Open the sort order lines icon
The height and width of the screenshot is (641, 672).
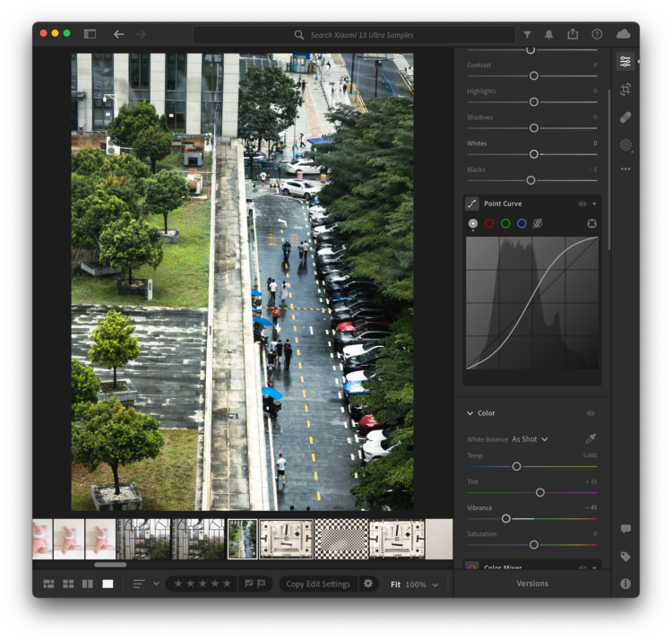pyautogui.click(x=139, y=584)
